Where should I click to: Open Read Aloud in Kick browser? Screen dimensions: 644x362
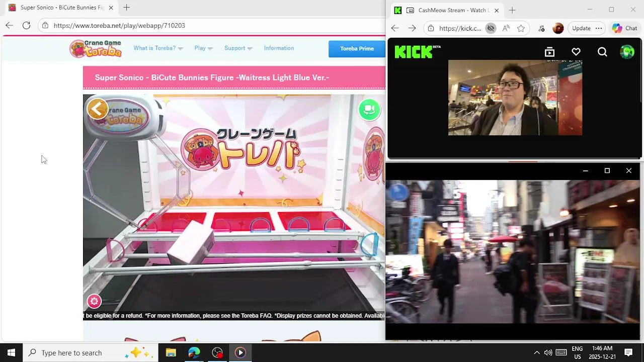point(506,28)
